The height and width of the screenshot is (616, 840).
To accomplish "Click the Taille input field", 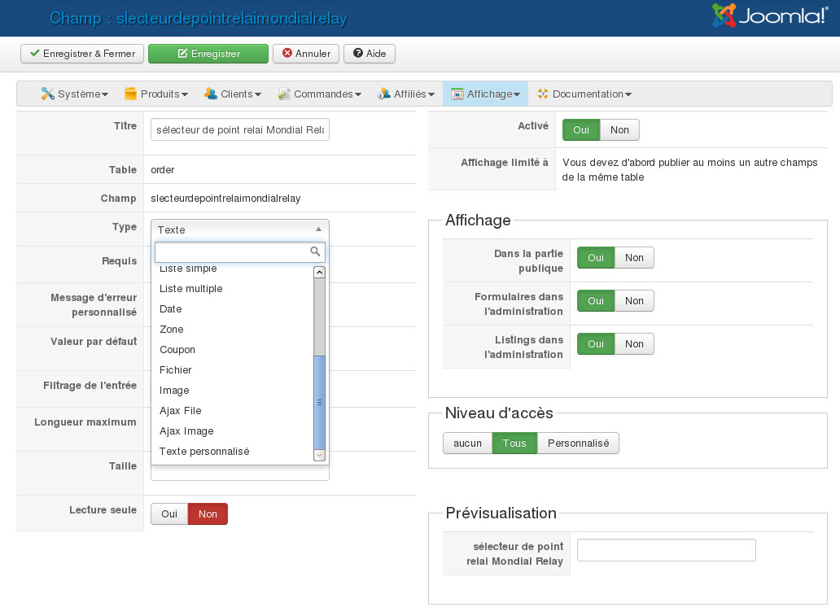I will point(240,473).
